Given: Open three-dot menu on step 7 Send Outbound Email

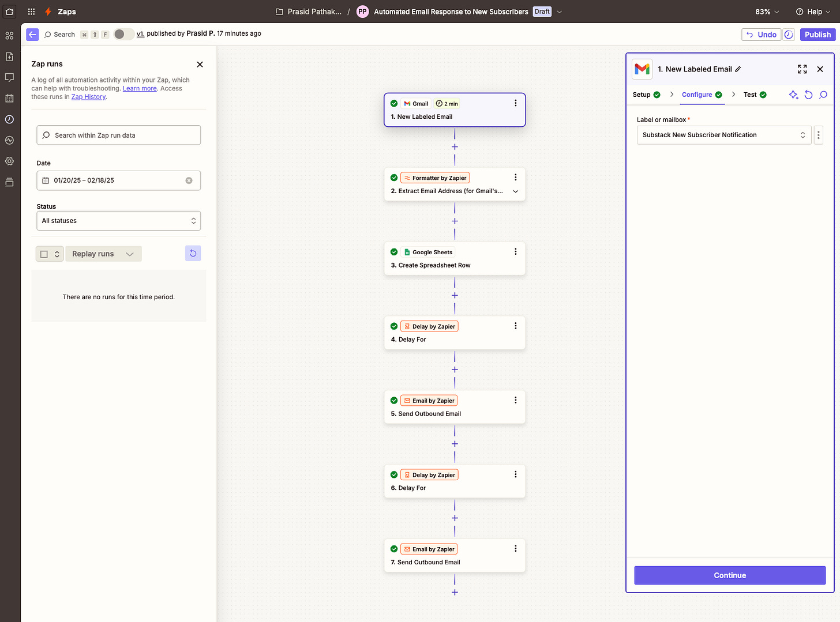Looking at the screenshot, I should [515, 549].
